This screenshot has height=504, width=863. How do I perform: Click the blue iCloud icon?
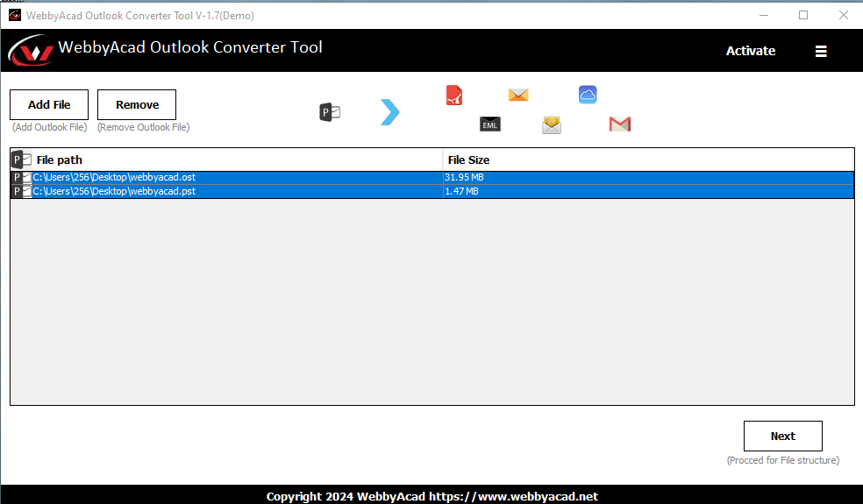tap(588, 95)
